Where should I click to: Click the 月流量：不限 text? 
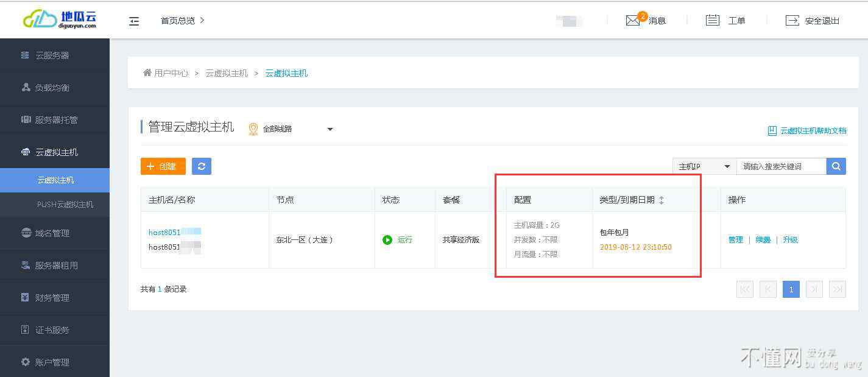click(x=536, y=255)
